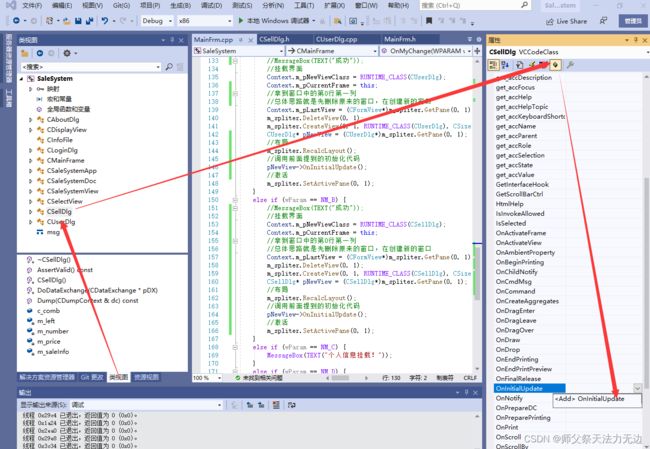Pin the Properties panel
The height and width of the screenshot is (449, 650).
point(636,40)
